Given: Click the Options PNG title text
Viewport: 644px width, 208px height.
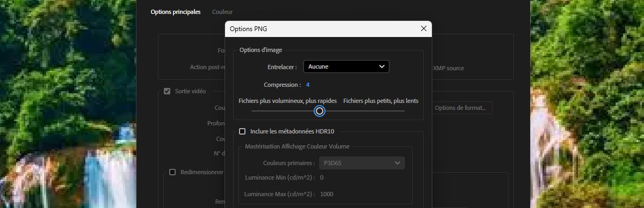Looking at the screenshot, I should click(249, 29).
